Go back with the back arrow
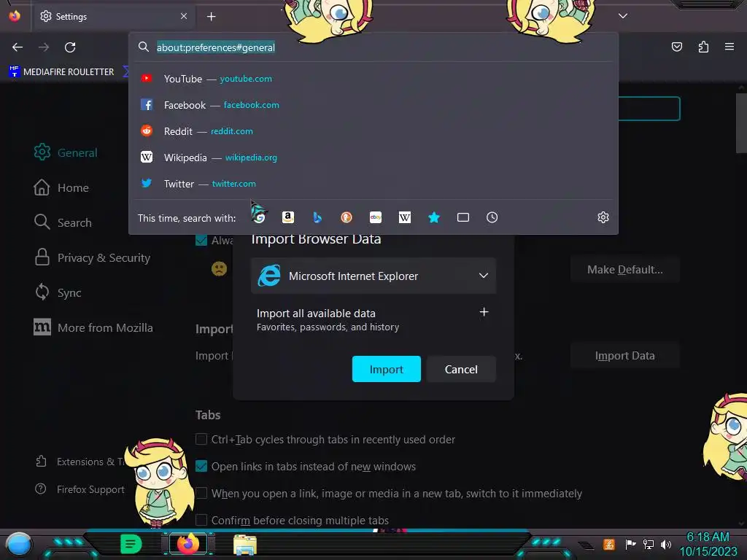This screenshot has width=747, height=560. pyautogui.click(x=18, y=47)
